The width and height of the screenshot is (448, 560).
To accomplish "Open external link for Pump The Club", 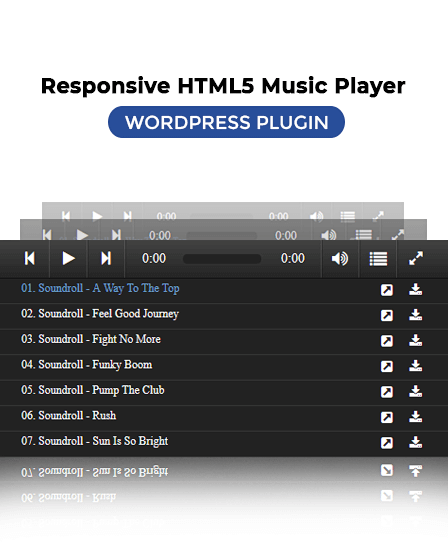I will click(x=387, y=392).
